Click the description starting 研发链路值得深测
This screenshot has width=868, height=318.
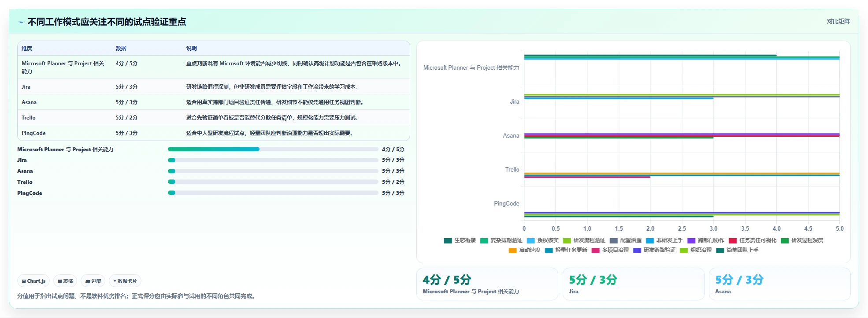(x=273, y=87)
